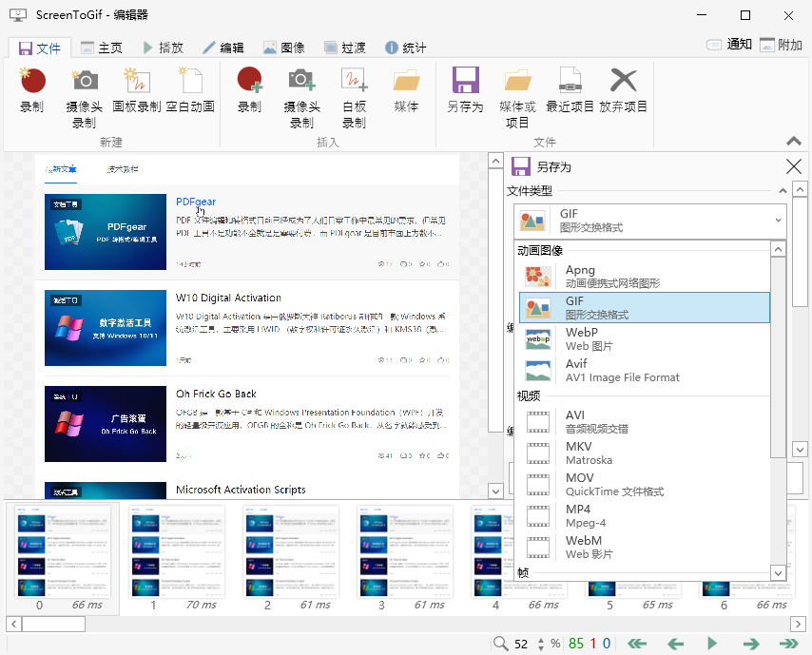Viewport: 812px width, 655px height.
Task: Go to previous frame arrow
Action: (x=675, y=644)
